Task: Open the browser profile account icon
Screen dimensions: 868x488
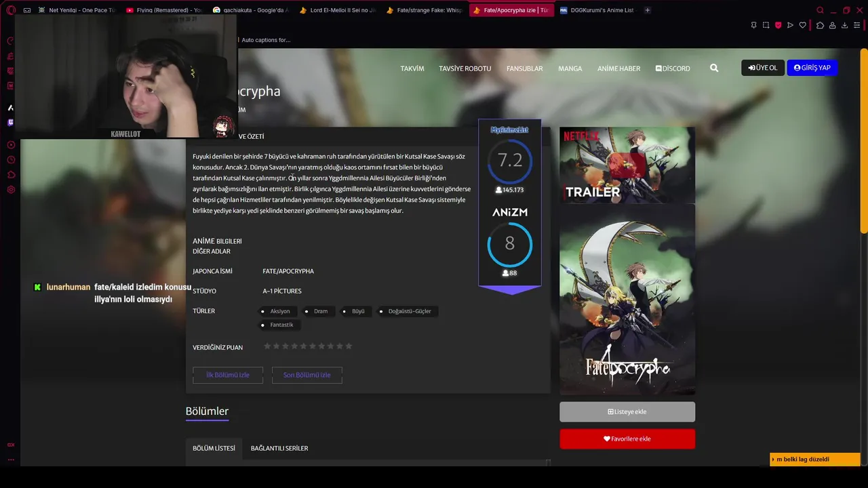Action: 832,25
